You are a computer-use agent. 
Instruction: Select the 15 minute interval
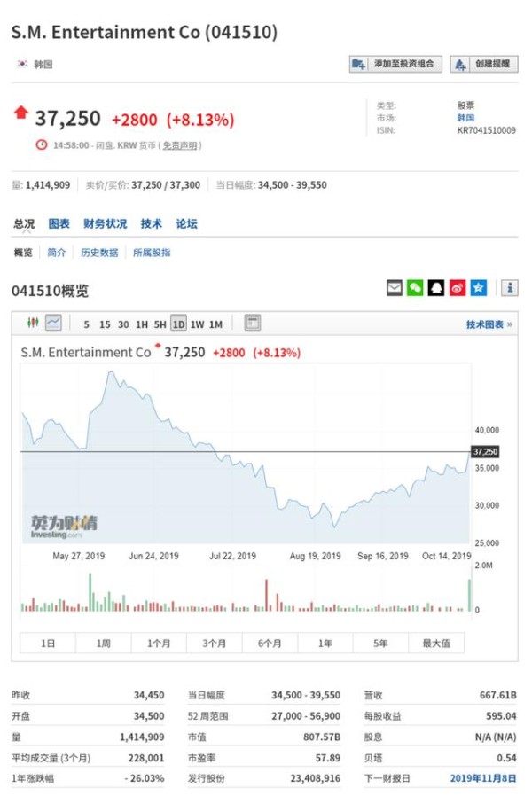click(105, 324)
